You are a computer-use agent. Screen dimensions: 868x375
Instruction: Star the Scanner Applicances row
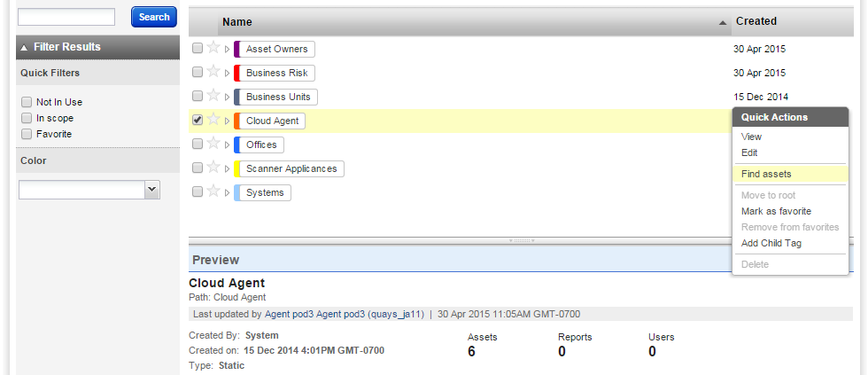point(213,168)
